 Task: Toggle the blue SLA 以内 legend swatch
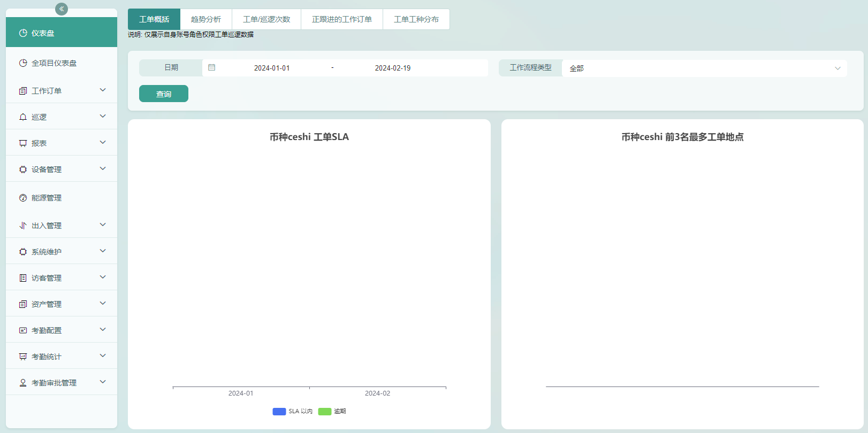tap(279, 411)
